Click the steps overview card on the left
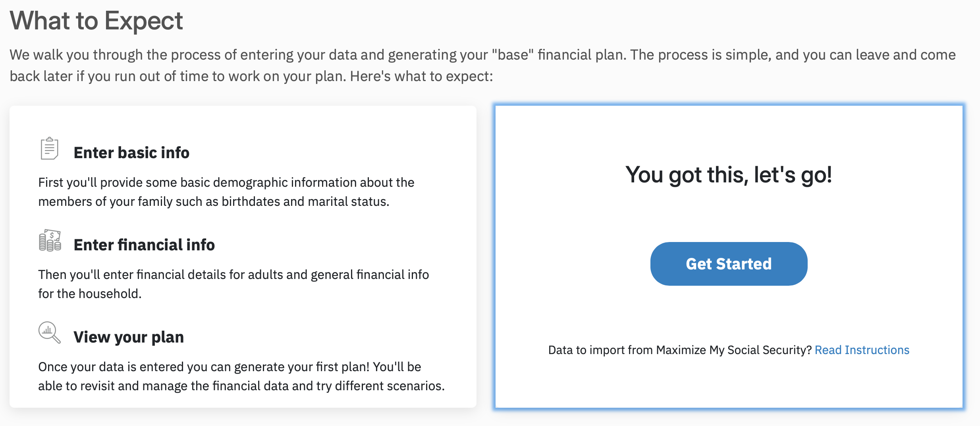 pos(243,257)
